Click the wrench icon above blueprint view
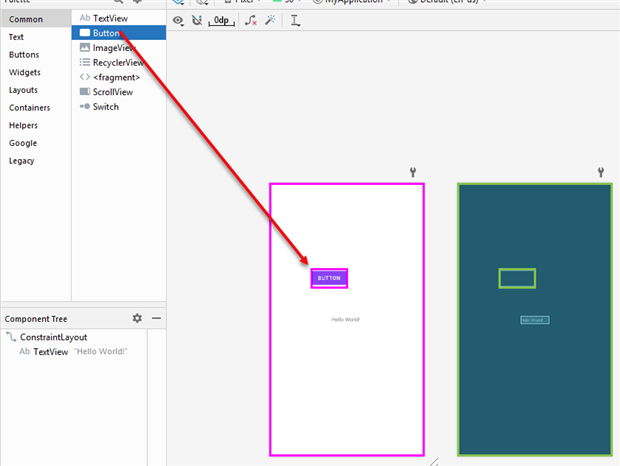 click(x=601, y=172)
